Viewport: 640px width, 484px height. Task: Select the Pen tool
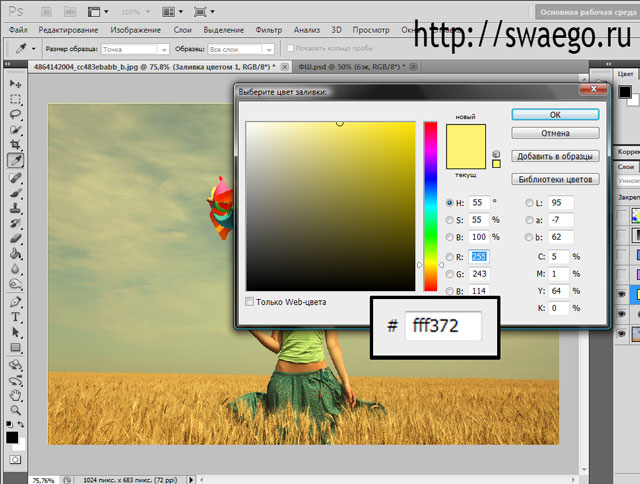point(16,302)
